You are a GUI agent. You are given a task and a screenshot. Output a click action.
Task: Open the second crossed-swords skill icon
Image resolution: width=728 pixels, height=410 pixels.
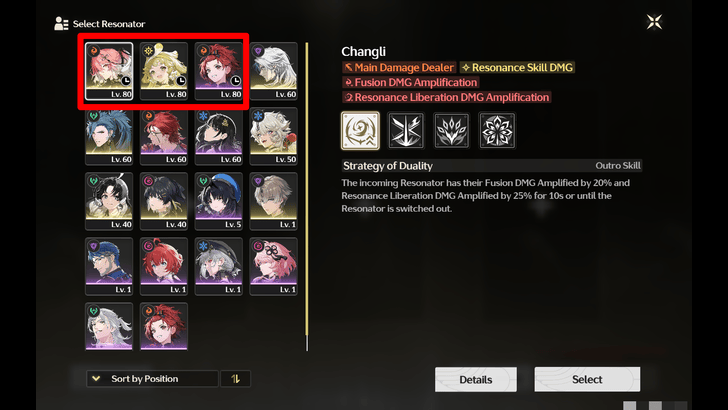(406, 130)
